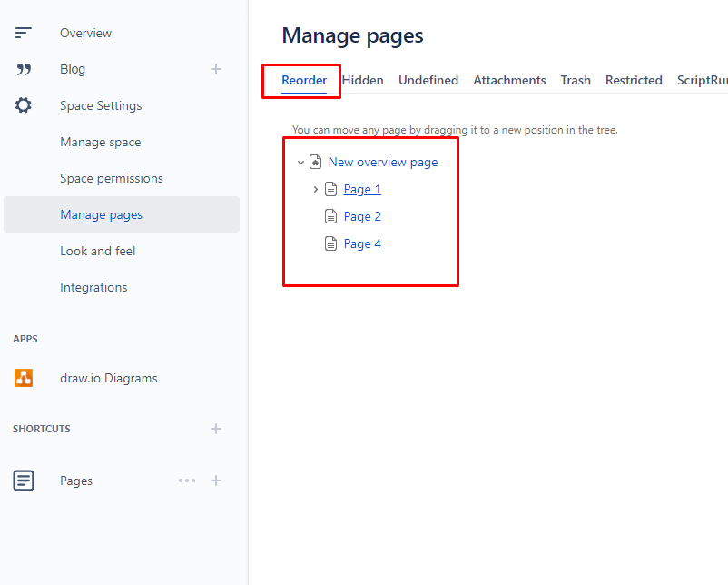Open the New overview page link
The width and height of the screenshot is (728, 585).
(383, 163)
